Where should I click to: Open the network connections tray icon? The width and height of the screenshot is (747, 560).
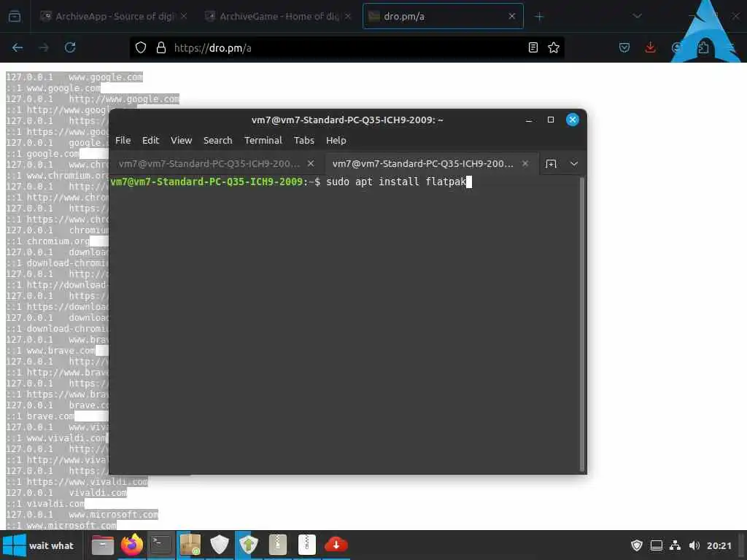(675, 545)
